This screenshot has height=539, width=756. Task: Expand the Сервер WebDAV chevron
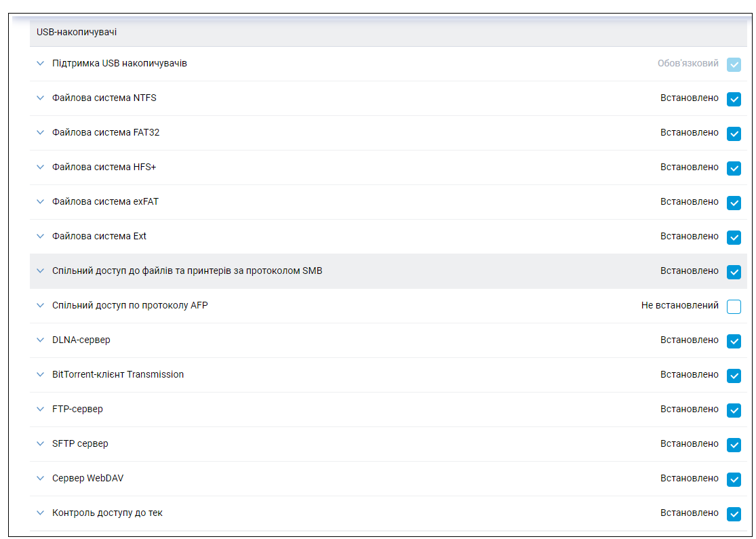click(40, 479)
